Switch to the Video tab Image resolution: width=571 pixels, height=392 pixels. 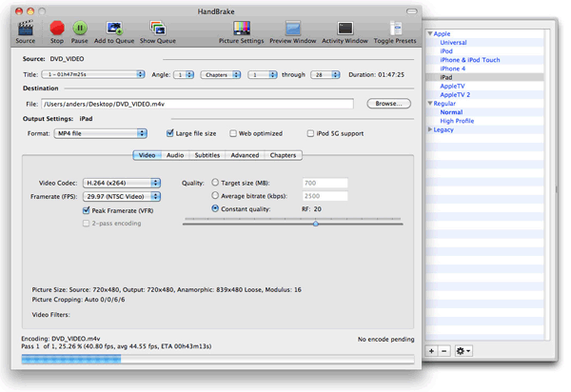[147, 155]
